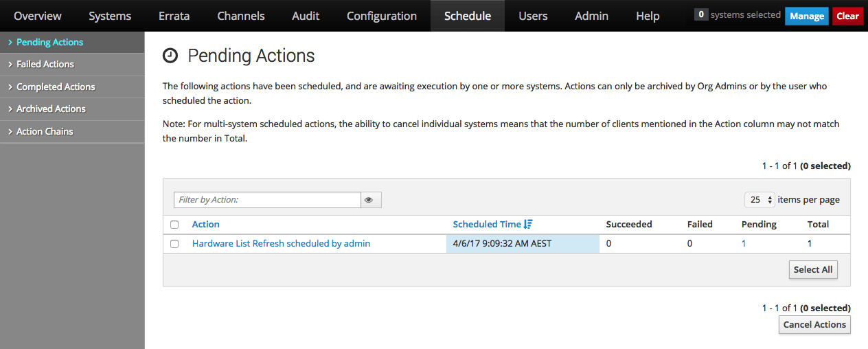Screen dimensions: 868x349
Task: Click the blue Manage button
Action: (x=807, y=16)
